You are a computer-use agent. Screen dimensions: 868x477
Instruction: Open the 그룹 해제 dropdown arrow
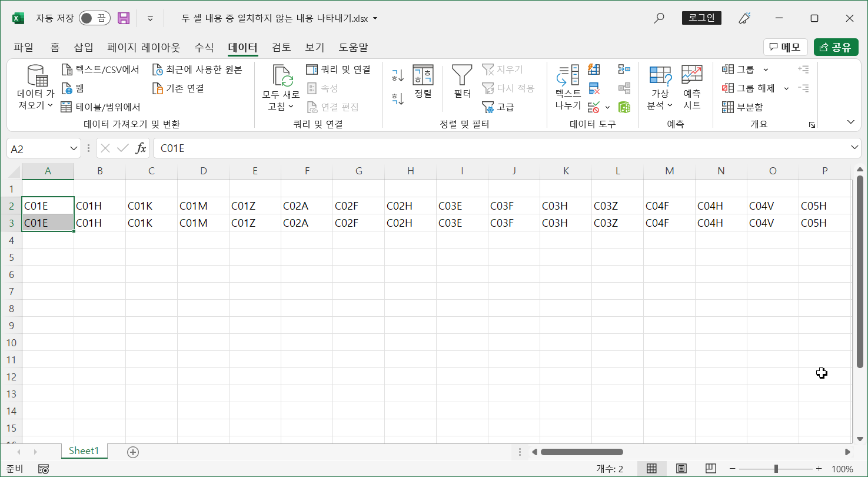click(x=786, y=88)
